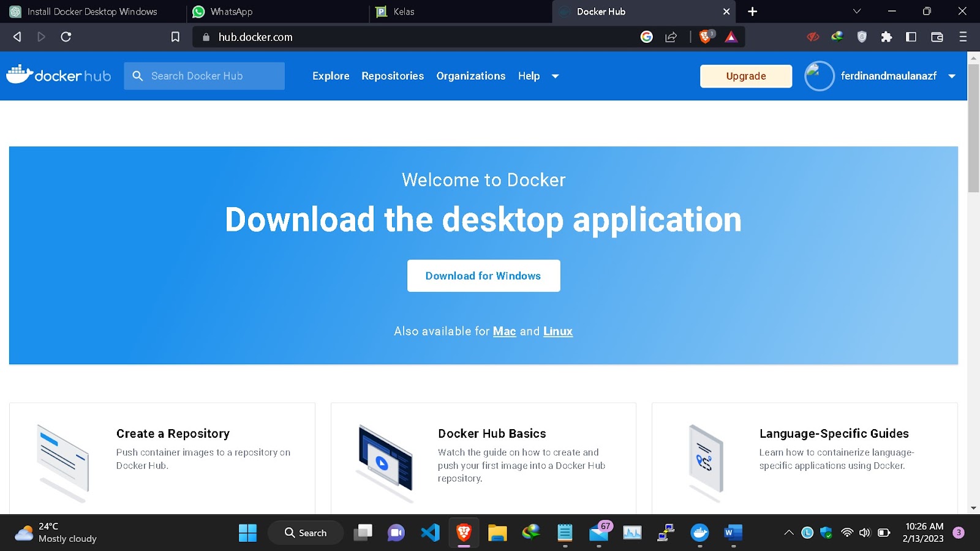Click the taskbar Search box
The width and height of the screenshot is (980, 551).
coord(306,533)
